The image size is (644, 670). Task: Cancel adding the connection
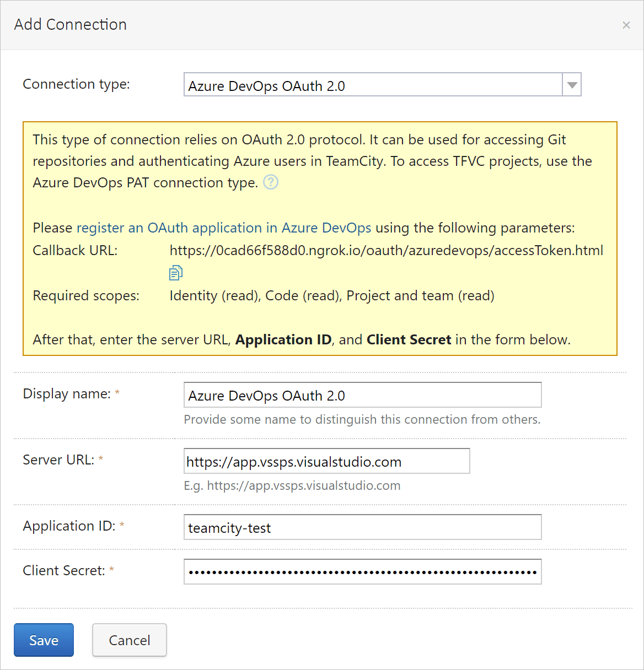pos(130,640)
